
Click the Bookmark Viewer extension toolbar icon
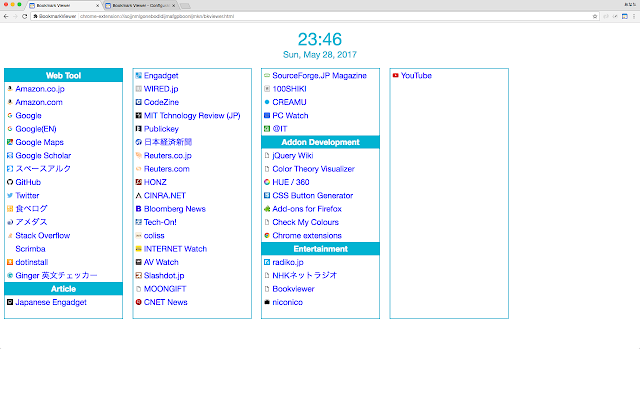click(624, 16)
